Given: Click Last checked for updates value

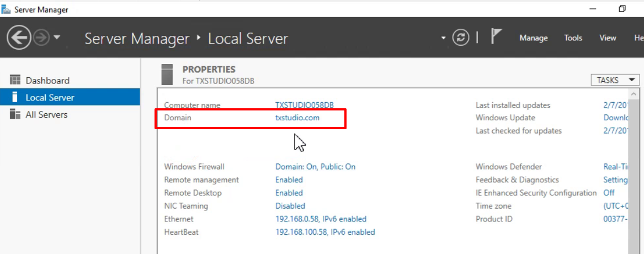Looking at the screenshot, I should pyautogui.click(x=616, y=131).
